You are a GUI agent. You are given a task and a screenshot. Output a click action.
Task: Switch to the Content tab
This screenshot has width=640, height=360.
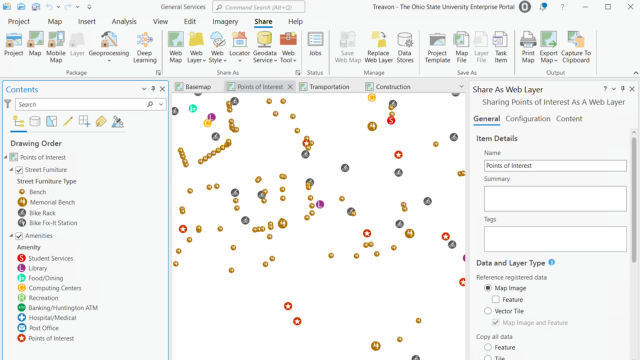[569, 119]
